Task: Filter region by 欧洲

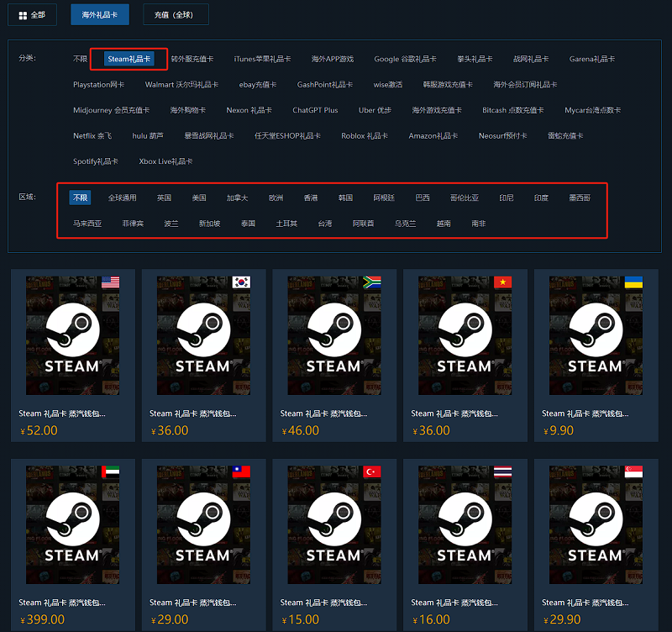Action: [x=276, y=197]
